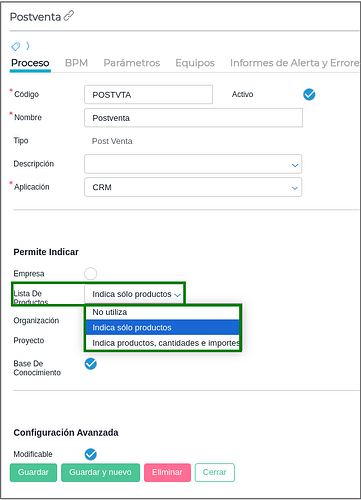This screenshot has width=361, height=500.
Task: Click the red Eliminar button
Action: point(167,472)
